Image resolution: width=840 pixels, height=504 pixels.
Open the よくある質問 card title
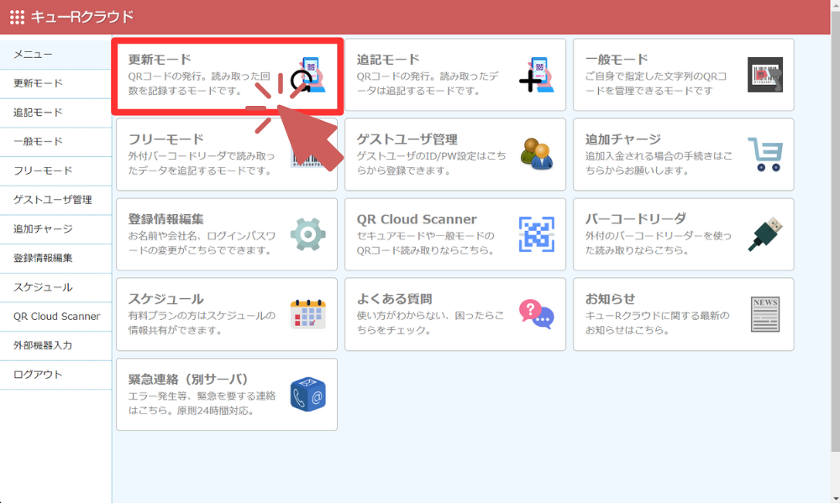pos(395,299)
